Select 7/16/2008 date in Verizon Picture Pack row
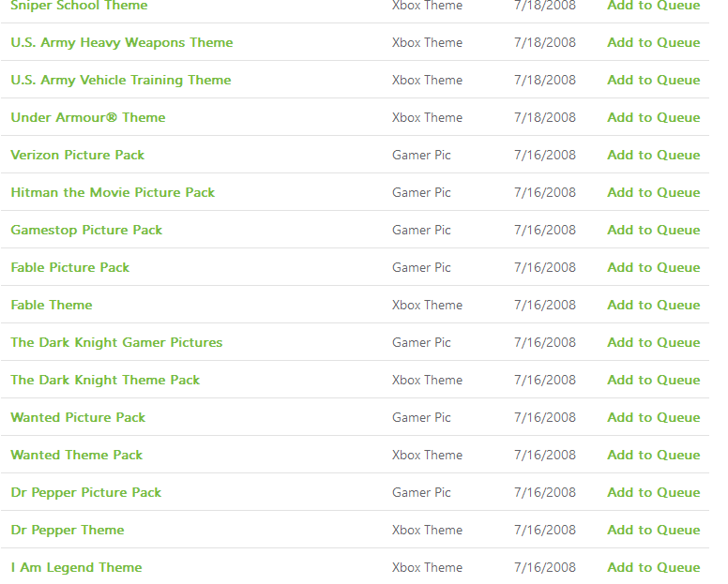 pyautogui.click(x=545, y=155)
